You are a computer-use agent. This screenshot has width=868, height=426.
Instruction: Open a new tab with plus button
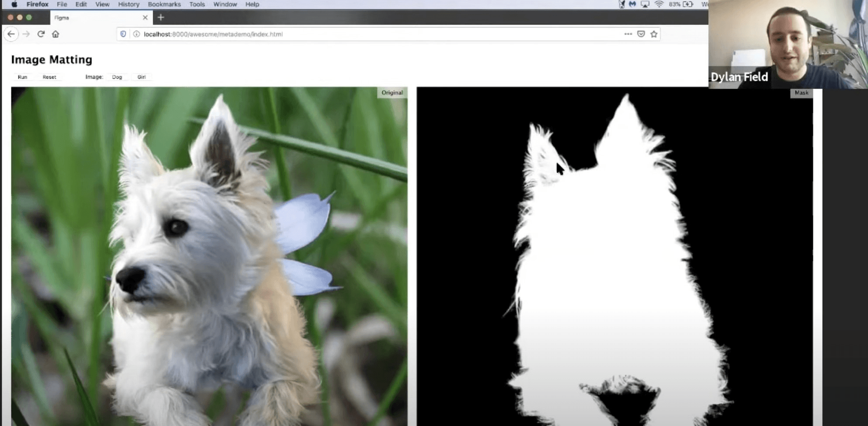click(x=160, y=18)
